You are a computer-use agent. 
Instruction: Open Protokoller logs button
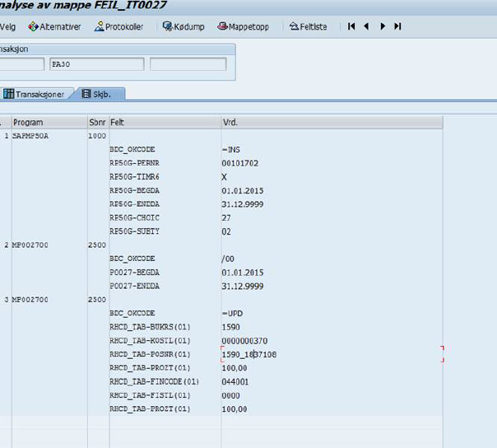[x=118, y=26]
